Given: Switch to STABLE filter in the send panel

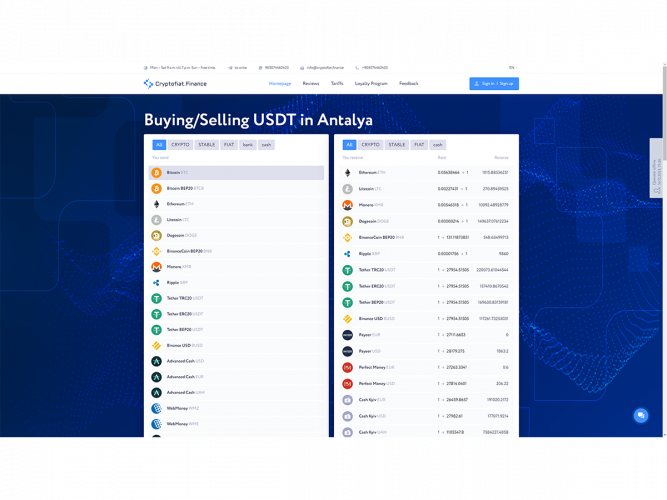Looking at the screenshot, I should [x=207, y=145].
